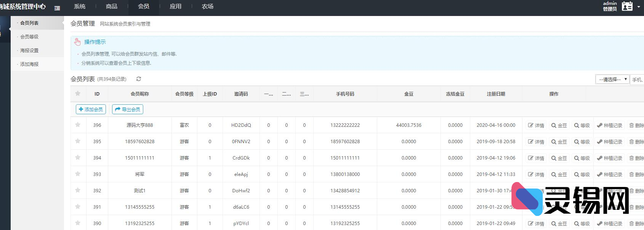644x230 pixels.
Task: Open planting records for member 395
Action: [x=609, y=142]
